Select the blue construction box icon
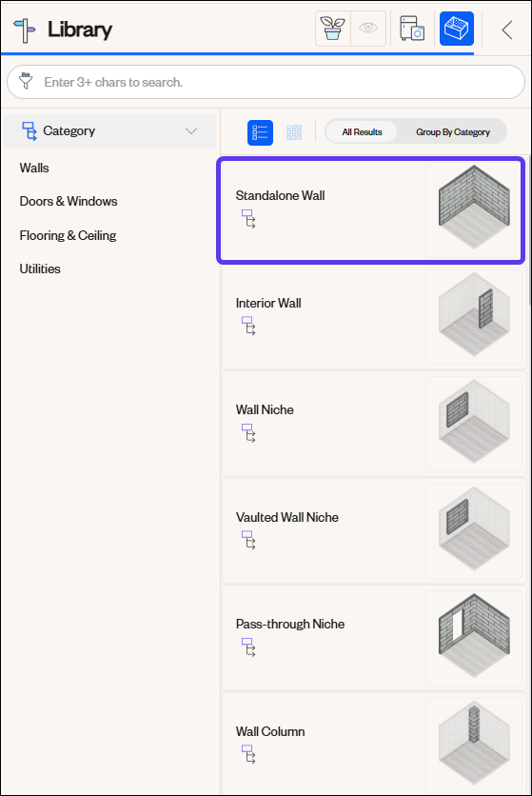 457,29
